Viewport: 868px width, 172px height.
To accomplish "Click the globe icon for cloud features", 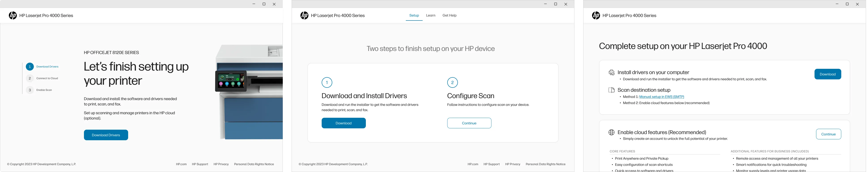I will click(612, 132).
